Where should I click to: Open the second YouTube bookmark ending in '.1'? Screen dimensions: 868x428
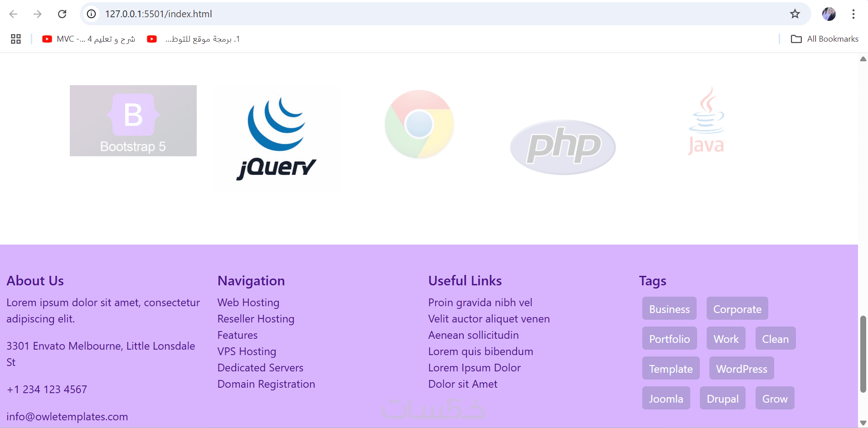coord(194,39)
